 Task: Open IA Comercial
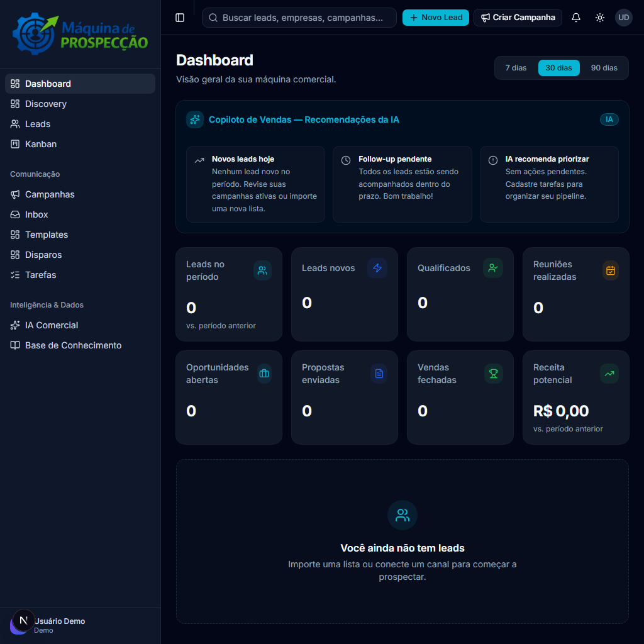point(80,325)
